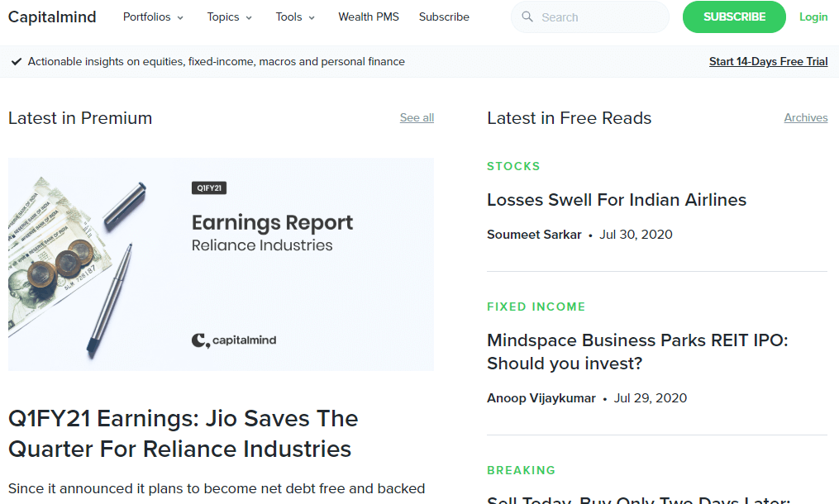Click the Capitalmind site logo
The height and width of the screenshot is (504, 839).
click(52, 17)
